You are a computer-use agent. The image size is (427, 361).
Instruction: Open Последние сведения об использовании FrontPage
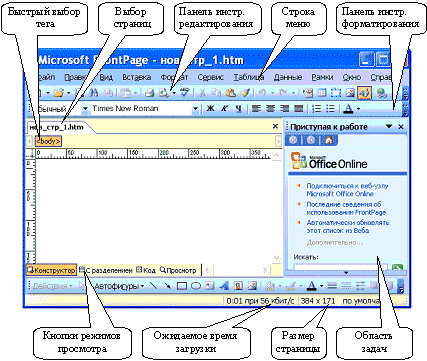click(346, 208)
